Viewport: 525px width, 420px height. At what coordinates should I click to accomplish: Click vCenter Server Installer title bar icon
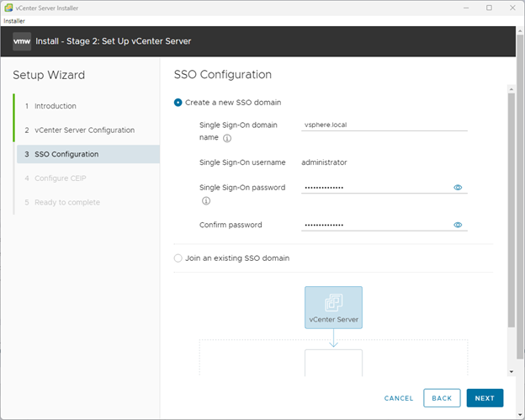click(8, 8)
